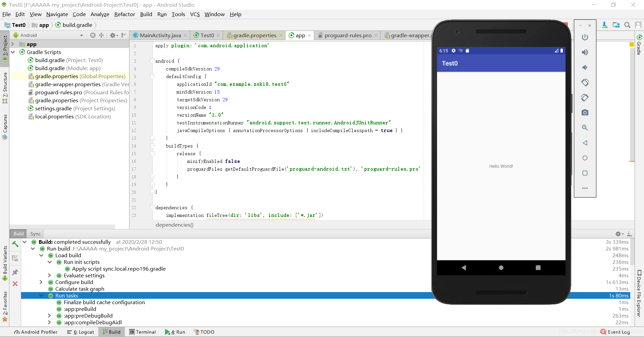Open the Analyze menu
Viewport: 644px width, 337px height.
100,14
